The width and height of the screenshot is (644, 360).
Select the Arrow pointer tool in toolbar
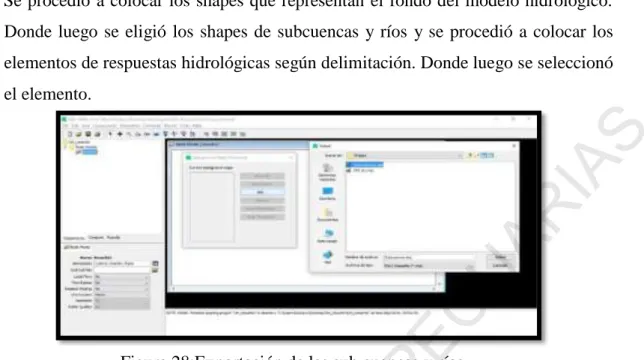click(x=110, y=134)
